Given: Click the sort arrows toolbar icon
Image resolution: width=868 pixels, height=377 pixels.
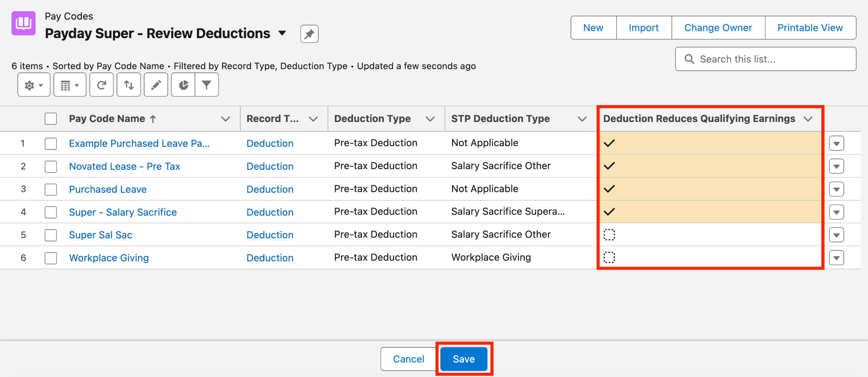Looking at the screenshot, I should point(129,85).
